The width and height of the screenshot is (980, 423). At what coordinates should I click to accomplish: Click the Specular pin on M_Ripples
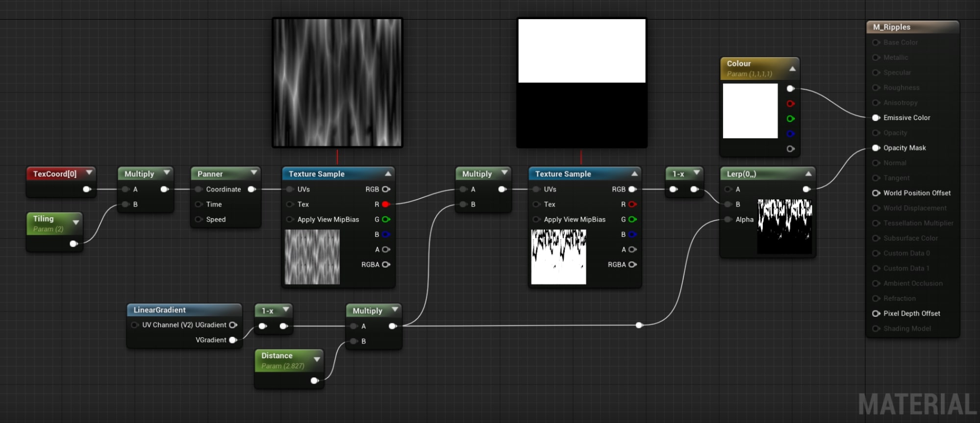coord(876,73)
